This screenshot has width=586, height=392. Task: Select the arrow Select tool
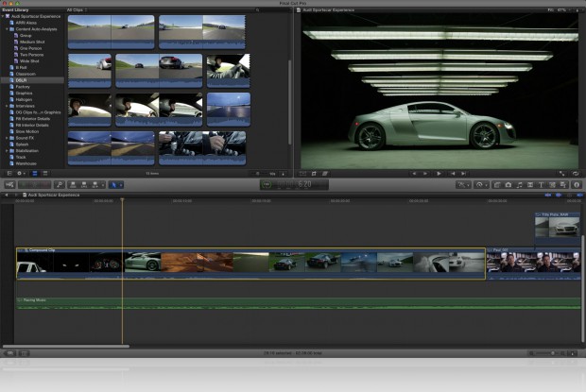(x=113, y=184)
